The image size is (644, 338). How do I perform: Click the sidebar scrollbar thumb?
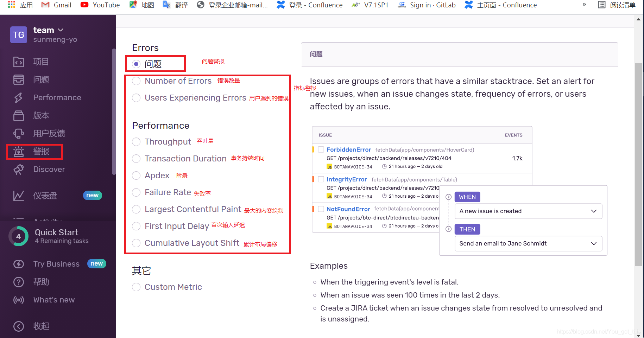coord(114,111)
